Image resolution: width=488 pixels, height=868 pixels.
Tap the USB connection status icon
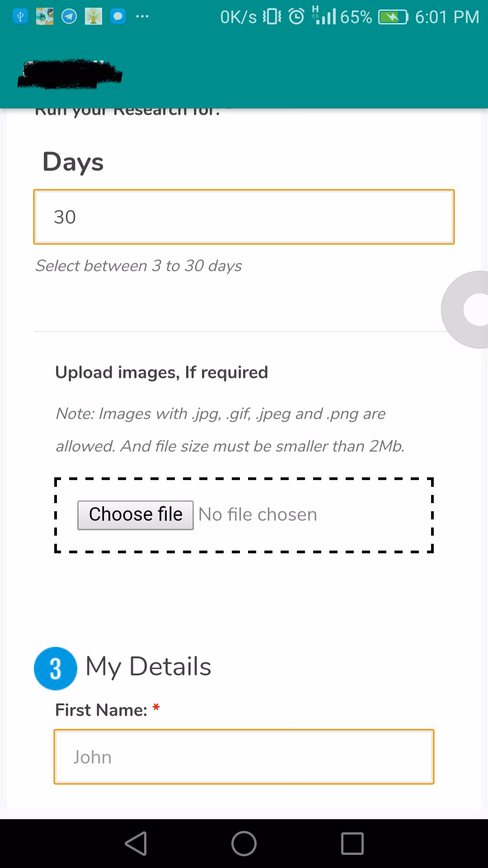coord(20,17)
